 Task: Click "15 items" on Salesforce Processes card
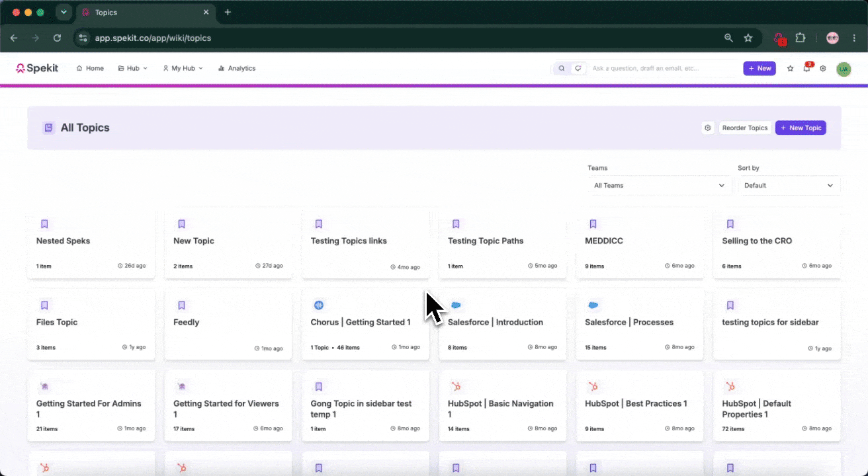[x=595, y=347]
